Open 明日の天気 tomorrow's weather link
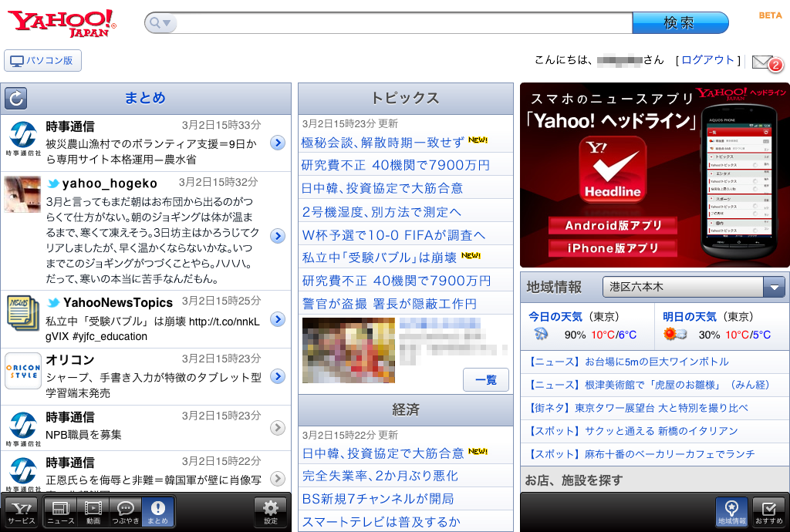The width and height of the screenshot is (790, 532). (x=689, y=317)
